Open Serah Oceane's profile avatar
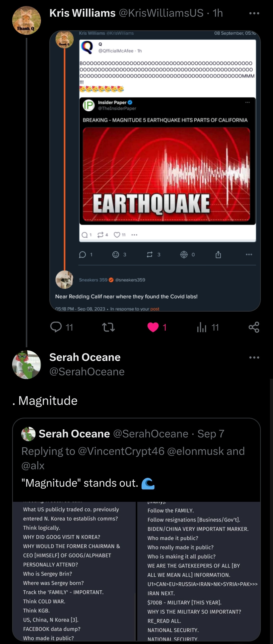Image resolution: width=273 pixels, height=644 pixels. (x=27, y=364)
